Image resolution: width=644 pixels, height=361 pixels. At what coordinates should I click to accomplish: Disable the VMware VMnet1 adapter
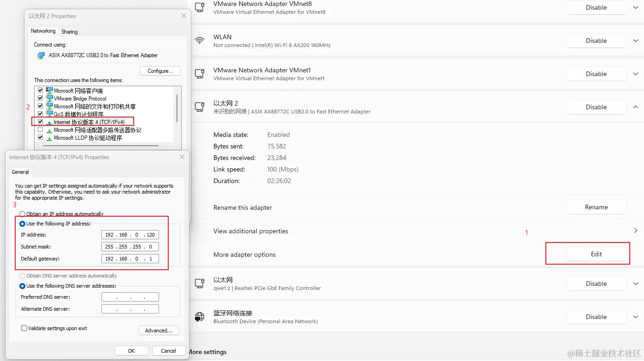point(597,74)
